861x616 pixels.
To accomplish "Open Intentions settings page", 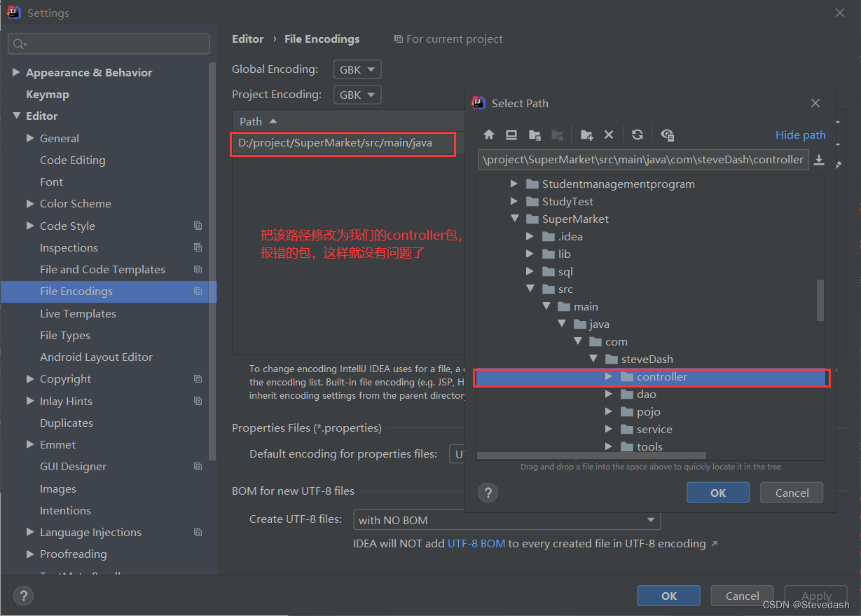I will coord(65,510).
